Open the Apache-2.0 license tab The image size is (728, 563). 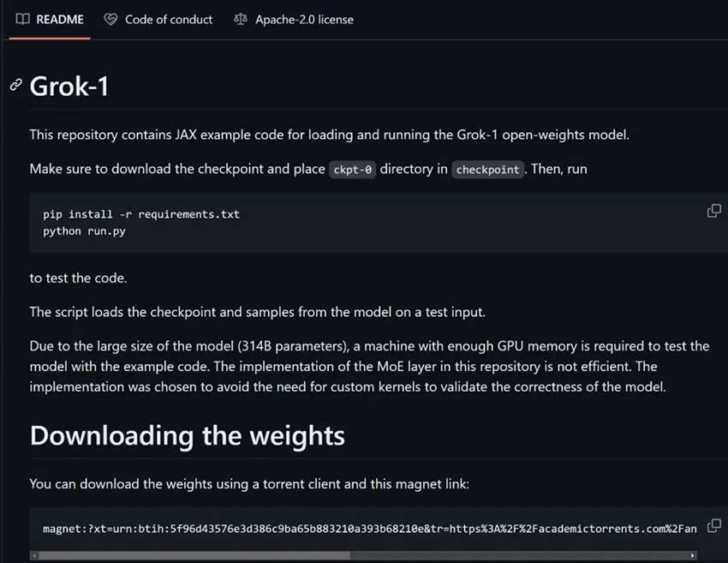pos(294,20)
